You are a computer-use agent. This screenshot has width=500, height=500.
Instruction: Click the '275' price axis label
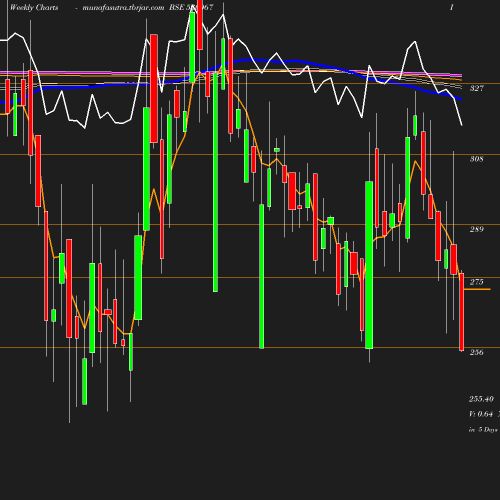coord(477,282)
